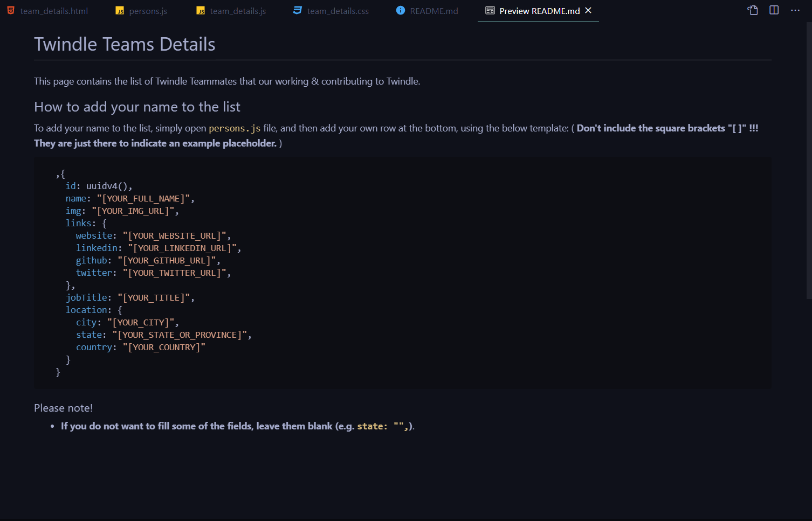Open the README.md source tab
This screenshot has height=521, width=812.
427,11
